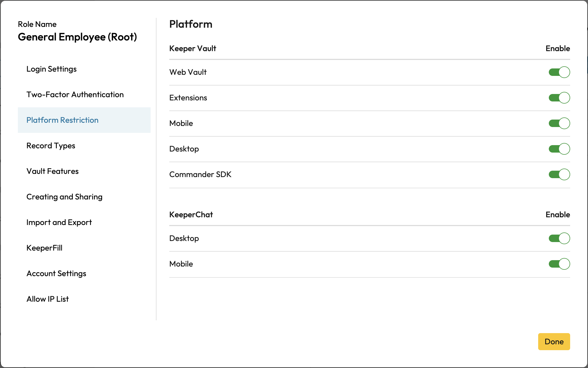Open Record Types section
588x368 pixels.
point(51,146)
